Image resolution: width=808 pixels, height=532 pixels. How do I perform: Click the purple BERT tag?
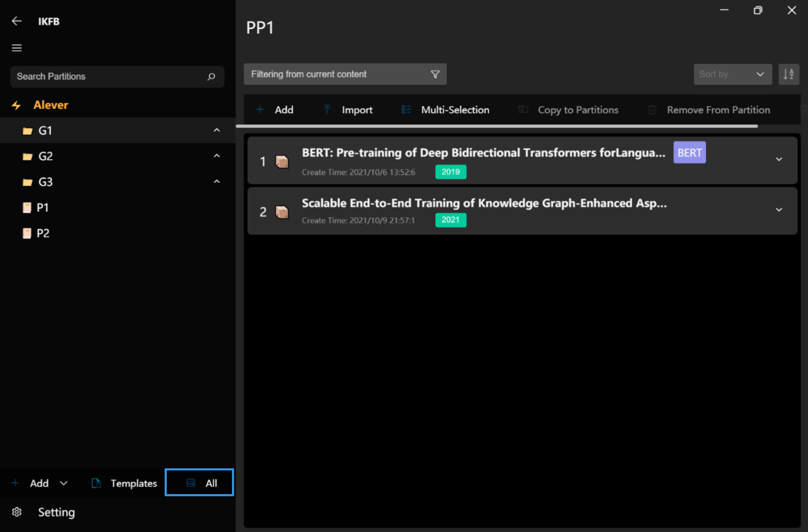click(x=689, y=153)
